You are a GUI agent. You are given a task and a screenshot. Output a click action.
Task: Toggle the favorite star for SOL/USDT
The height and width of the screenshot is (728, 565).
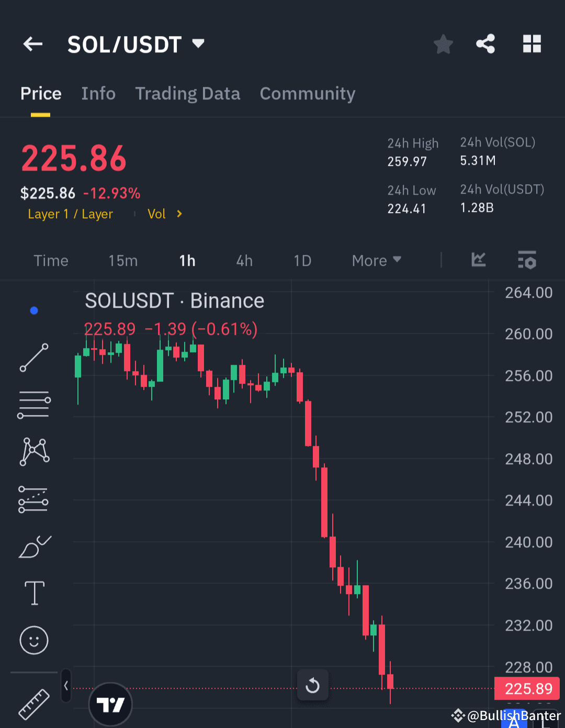(x=443, y=44)
